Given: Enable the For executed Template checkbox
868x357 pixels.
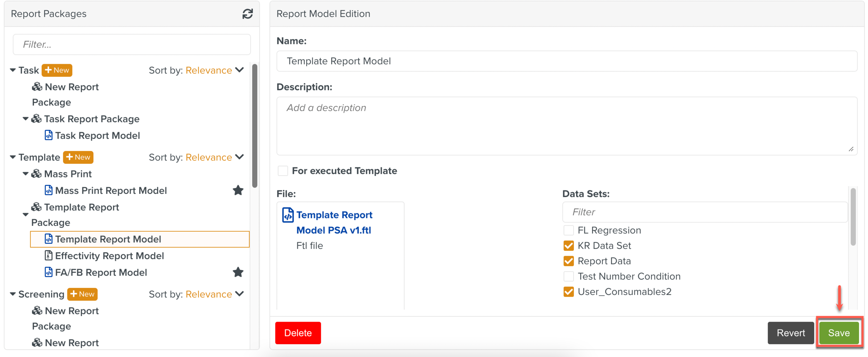Looking at the screenshot, I should pos(283,171).
